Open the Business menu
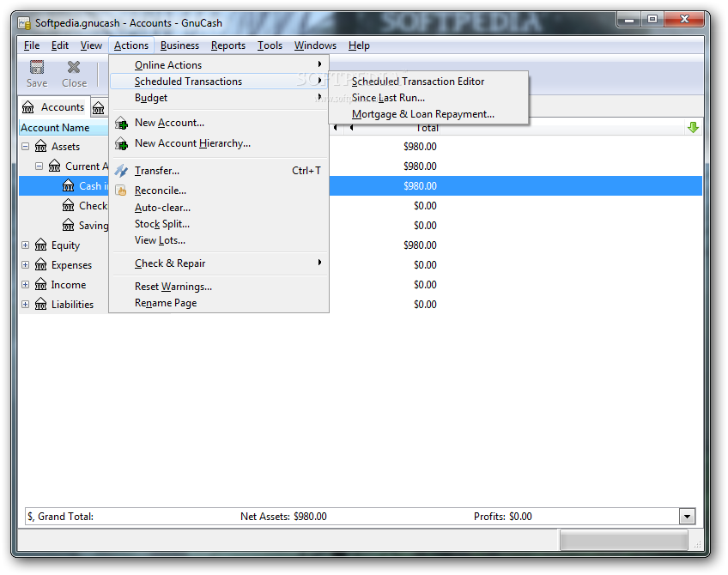 coord(179,45)
